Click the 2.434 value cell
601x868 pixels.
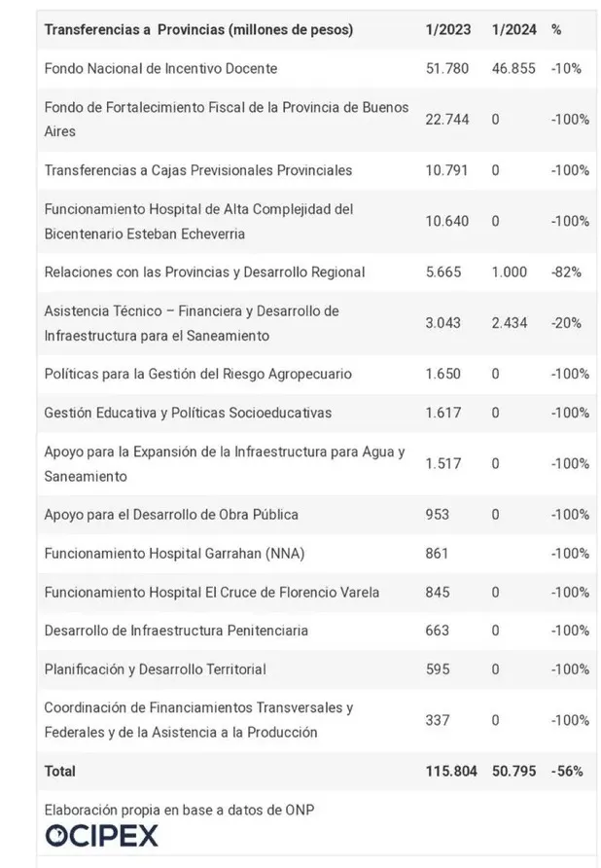(x=511, y=323)
